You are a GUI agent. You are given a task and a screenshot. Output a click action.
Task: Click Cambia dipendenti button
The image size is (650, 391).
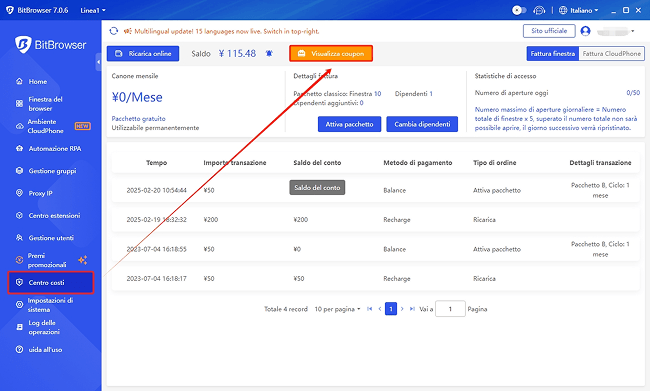pyautogui.click(x=422, y=124)
